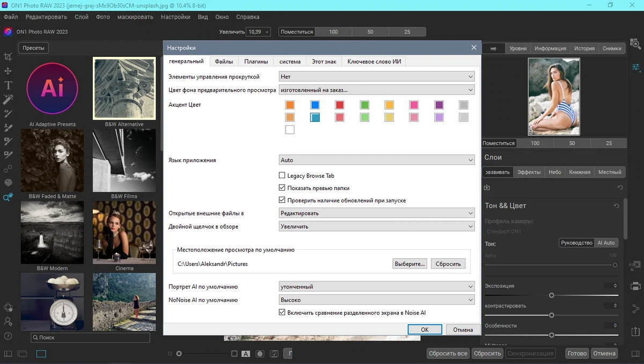This screenshot has width=644, height=364.
Task: Confirm settings with the OK button
Action: pos(425,330)
